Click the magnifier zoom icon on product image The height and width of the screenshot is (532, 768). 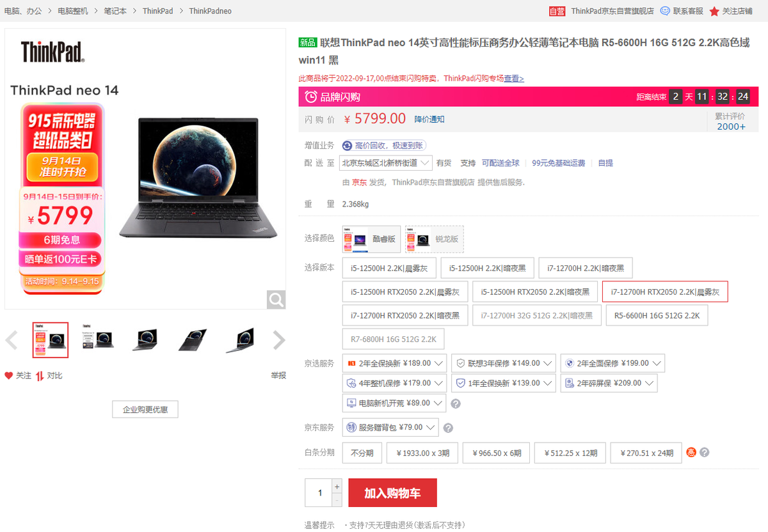coord(276,299)
